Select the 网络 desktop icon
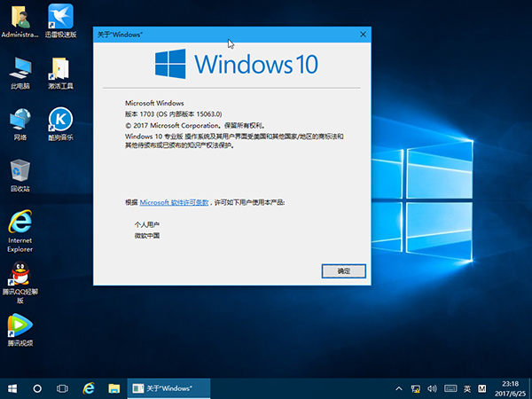Screen dimensions: 532x399 pyautogui.click(x=20, y=120)
